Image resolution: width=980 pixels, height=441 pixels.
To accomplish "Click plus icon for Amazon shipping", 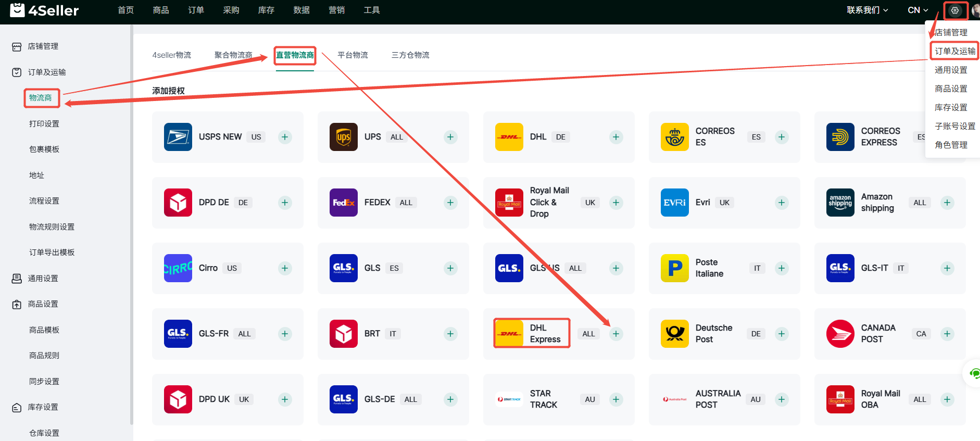I will [x=947, y=203].
